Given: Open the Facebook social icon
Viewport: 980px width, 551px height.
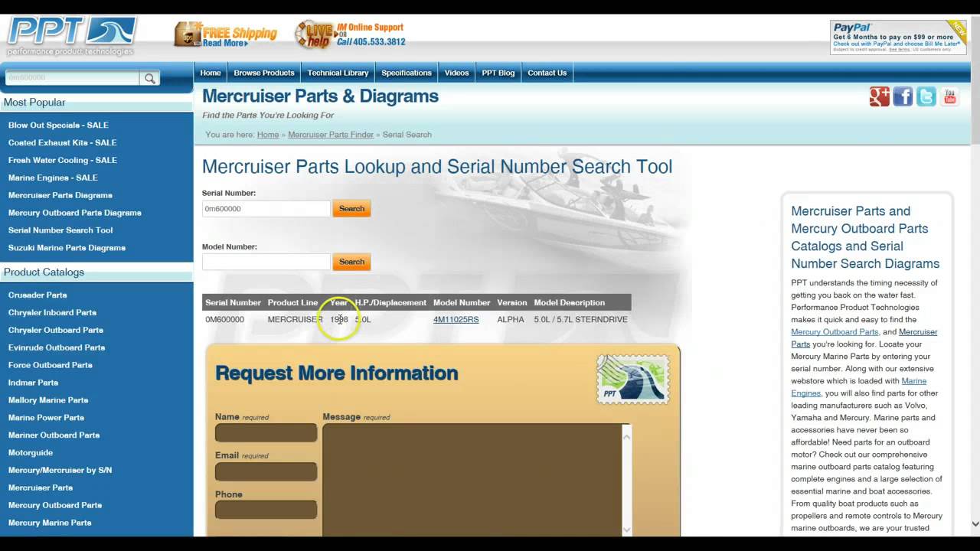Looking at the screenshot, I should click(903, 96).
